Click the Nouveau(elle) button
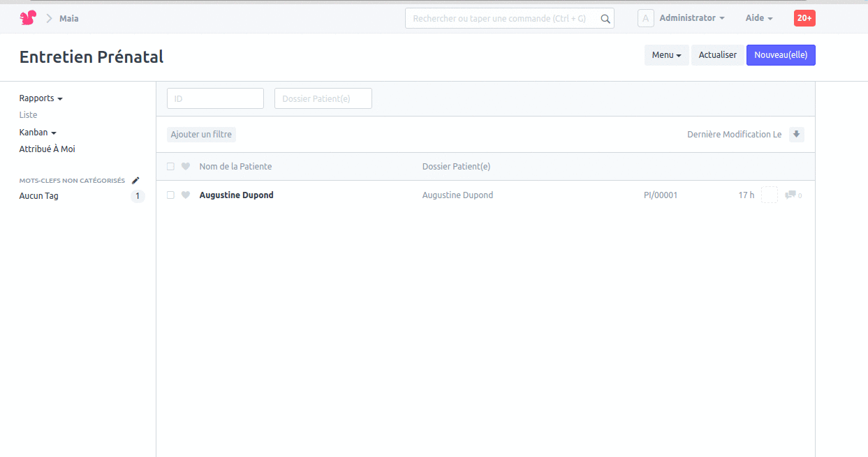Viewport: 868px width, 457px height. (781, 55)
